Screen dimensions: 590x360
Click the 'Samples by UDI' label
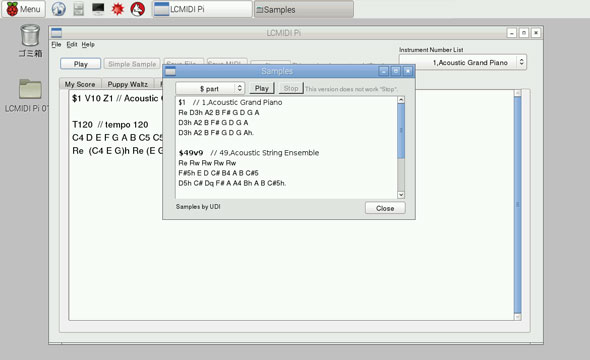pyautogui.click(x=198, y=207)
